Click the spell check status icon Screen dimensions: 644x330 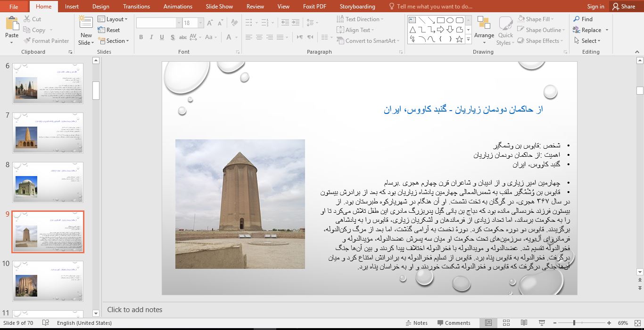tap(46, 323)
